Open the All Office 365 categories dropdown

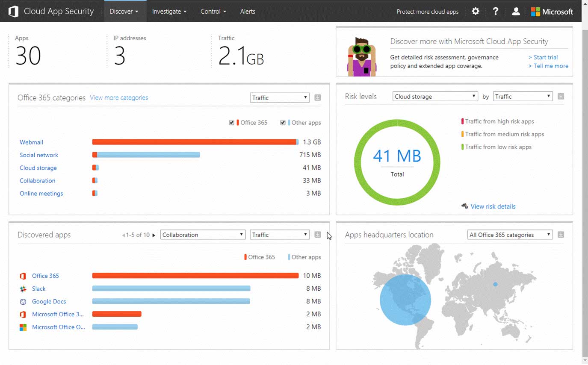(x=510, y=235)
